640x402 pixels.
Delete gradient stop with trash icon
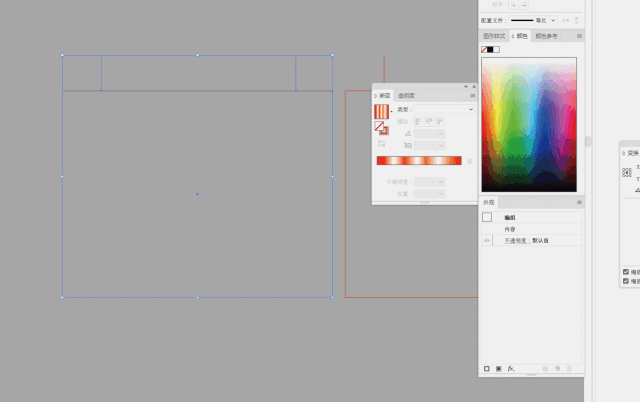coord(470,161)
